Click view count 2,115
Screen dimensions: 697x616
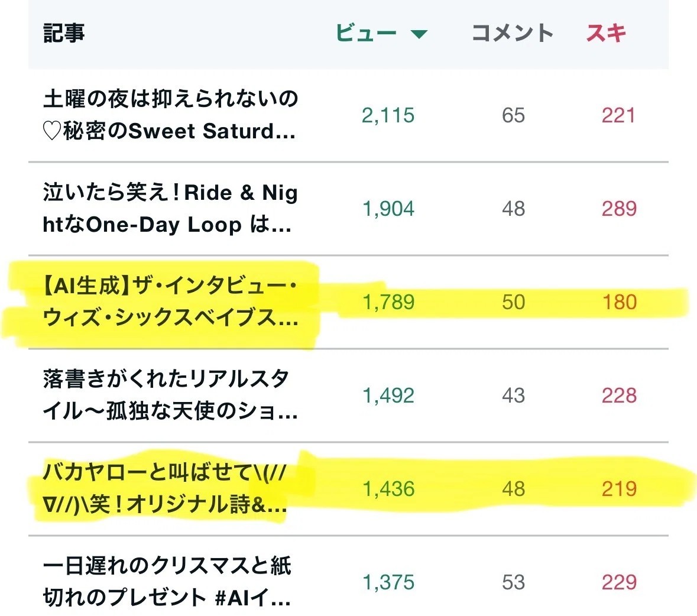pos(388,115)
